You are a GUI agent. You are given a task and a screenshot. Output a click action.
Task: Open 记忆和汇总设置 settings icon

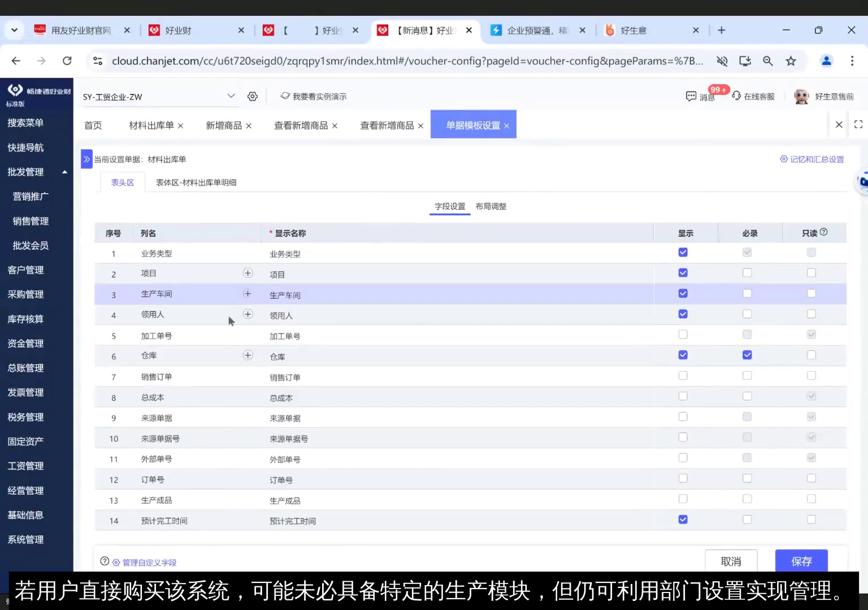coord(783,159)
